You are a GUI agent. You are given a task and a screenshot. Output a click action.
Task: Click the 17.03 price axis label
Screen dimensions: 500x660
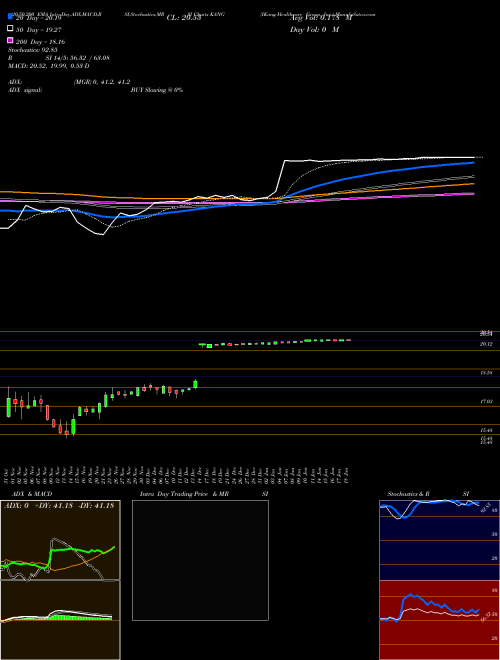click(487, 402)
